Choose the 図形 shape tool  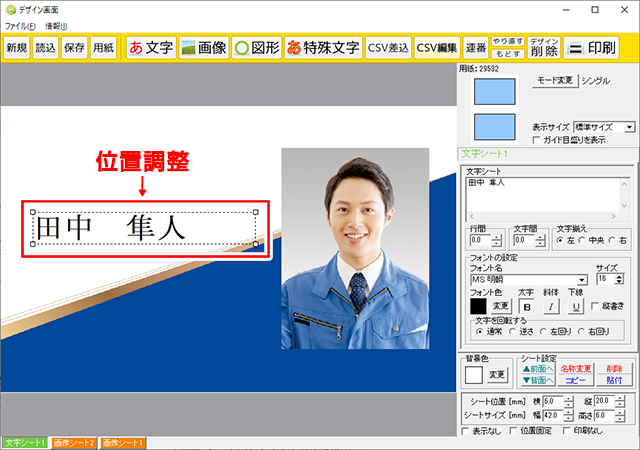tap(255, 47)
